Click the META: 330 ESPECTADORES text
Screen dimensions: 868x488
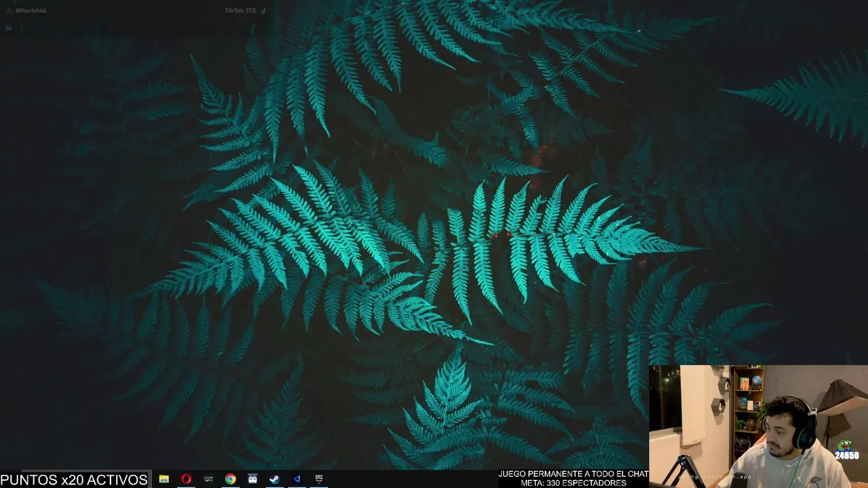coord(574,483)
